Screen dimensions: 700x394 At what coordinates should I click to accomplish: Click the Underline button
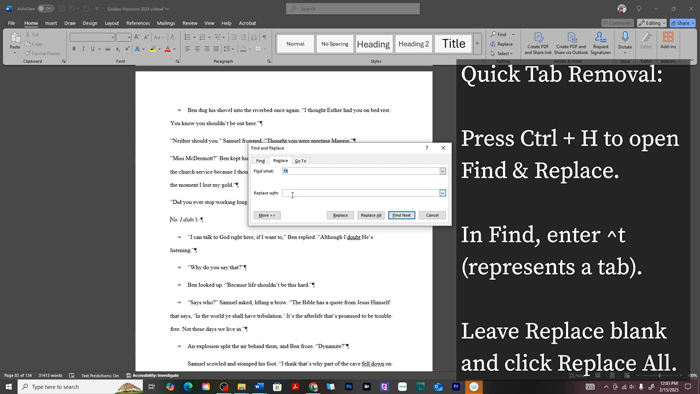tap(92, 49)
